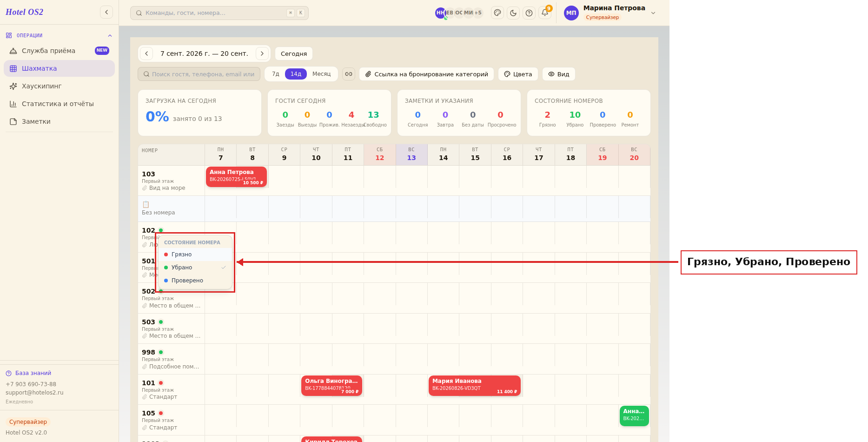Click Ссылка на бронирование категорий
Screen dimensions: 868x442
427,74
